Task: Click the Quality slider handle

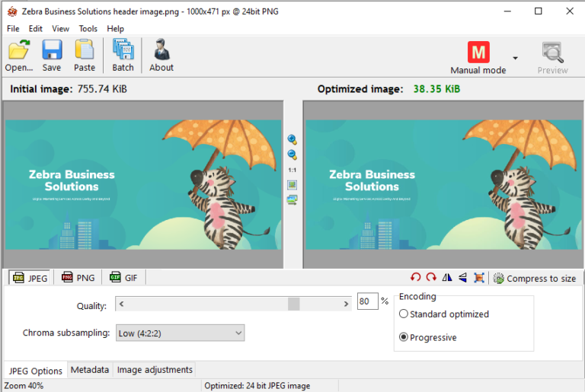Action: tap(293, 304)
